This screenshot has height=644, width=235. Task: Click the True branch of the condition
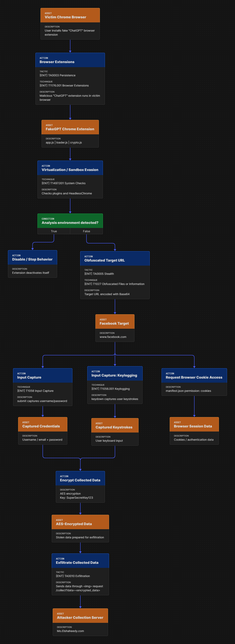click(54, 231)
